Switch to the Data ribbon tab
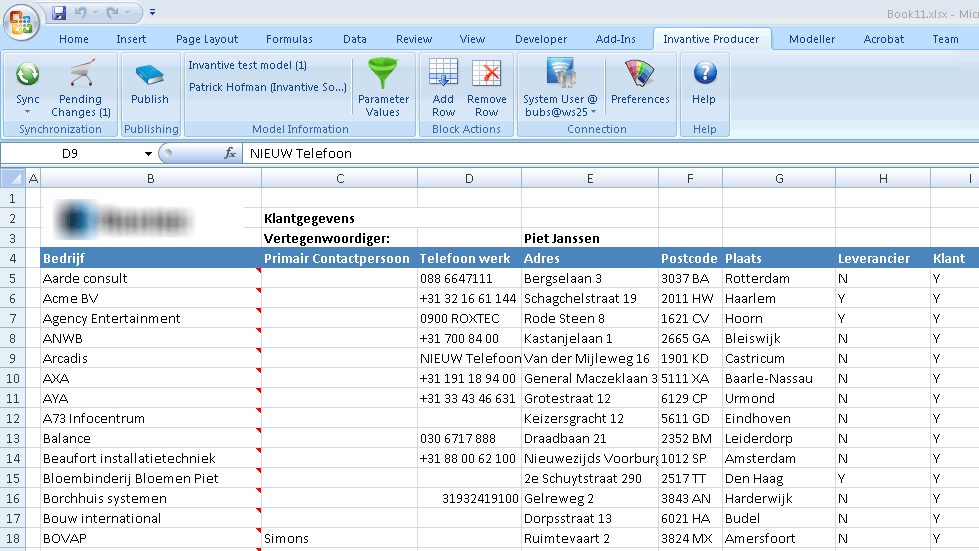This screenshot has height=551, width=979. (355, 39)
